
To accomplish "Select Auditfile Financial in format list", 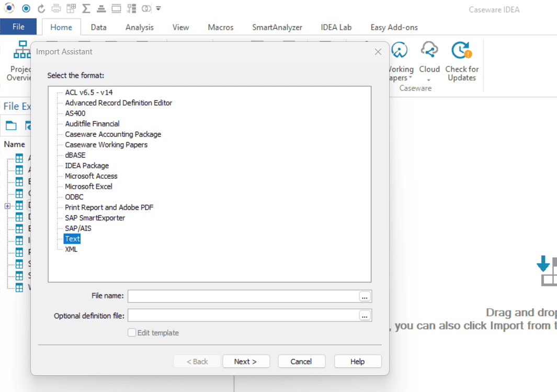I will [x=92, y=124].
